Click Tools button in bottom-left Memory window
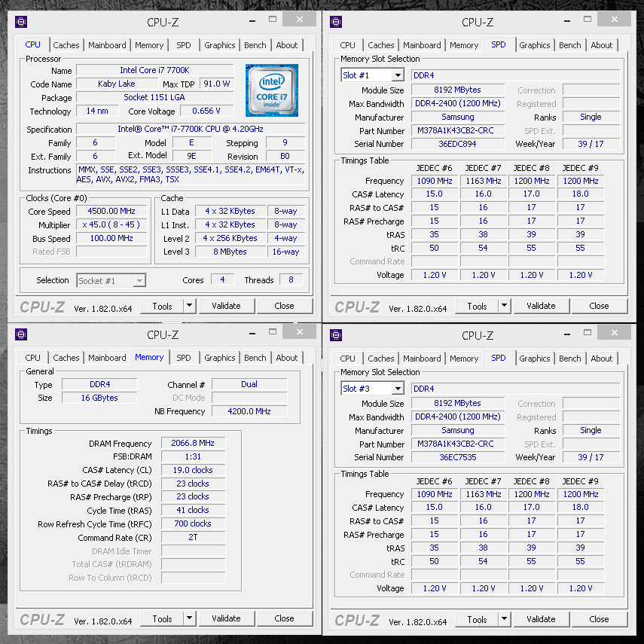Image resolution: width=644 pixels, height=644 pixels. pyautogui.click(x=162, y=618)
